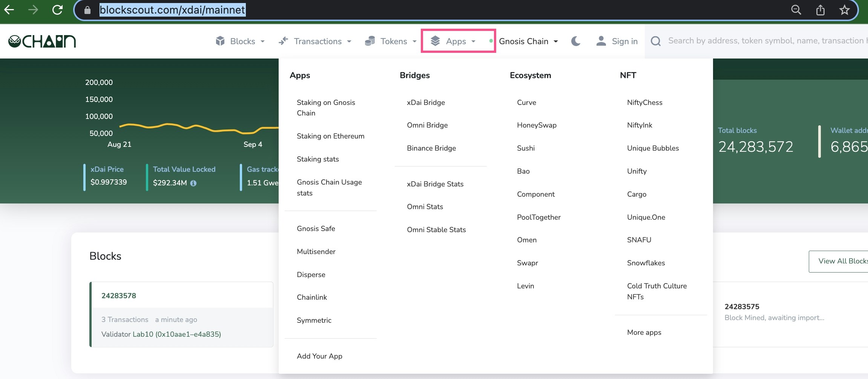868x379 pixels.
Task: Select Levin in Ecosystem
Action: coord(526,286)
